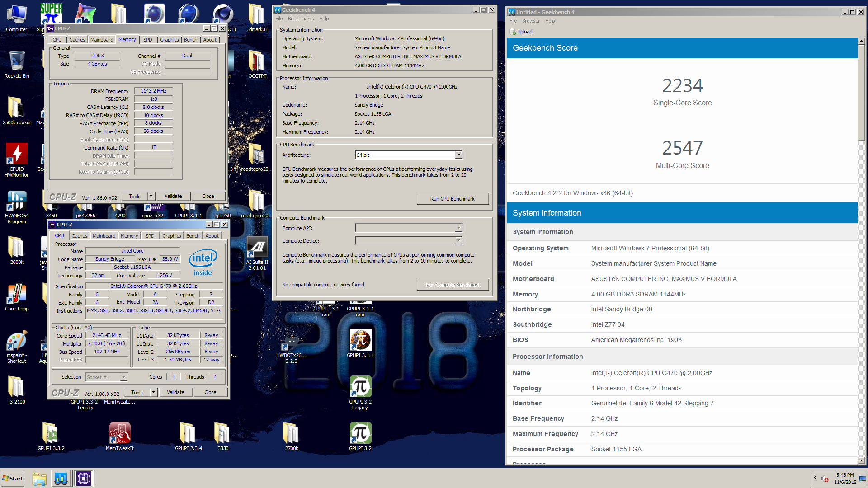
Task: Click Tools button in lower CPU-Z window
Action: 137,392
